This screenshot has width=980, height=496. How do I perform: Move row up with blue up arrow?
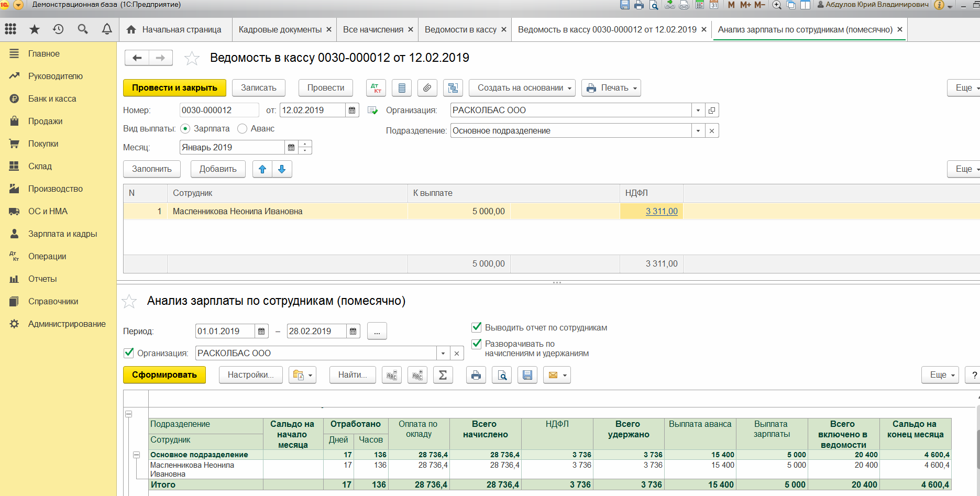point(262,169)
